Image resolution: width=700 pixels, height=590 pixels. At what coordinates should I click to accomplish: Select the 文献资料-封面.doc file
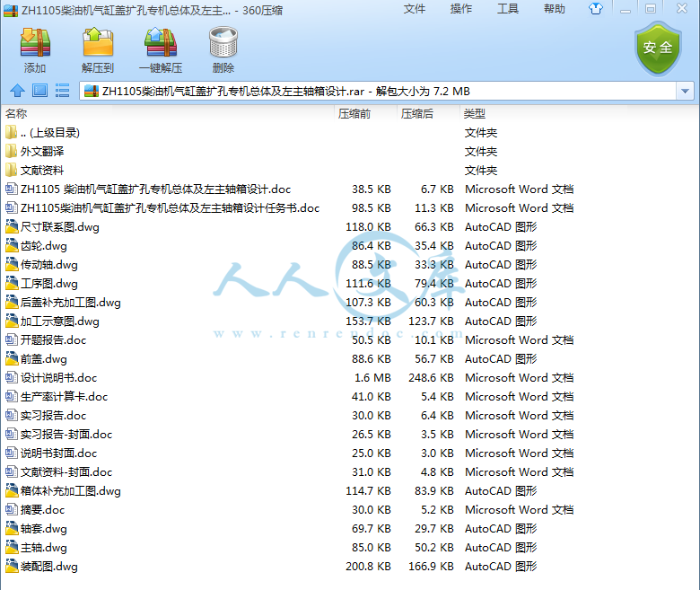click(350, 472)
